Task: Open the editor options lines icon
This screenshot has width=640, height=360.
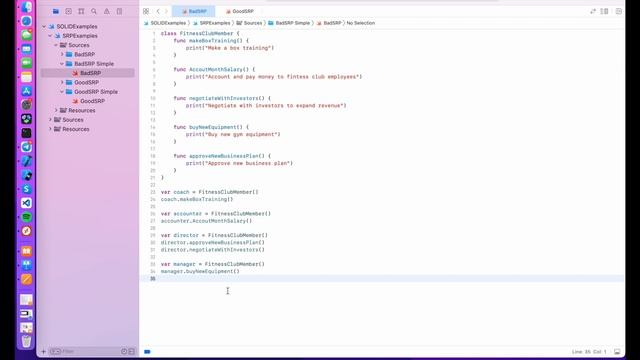Action: point(604,11)
